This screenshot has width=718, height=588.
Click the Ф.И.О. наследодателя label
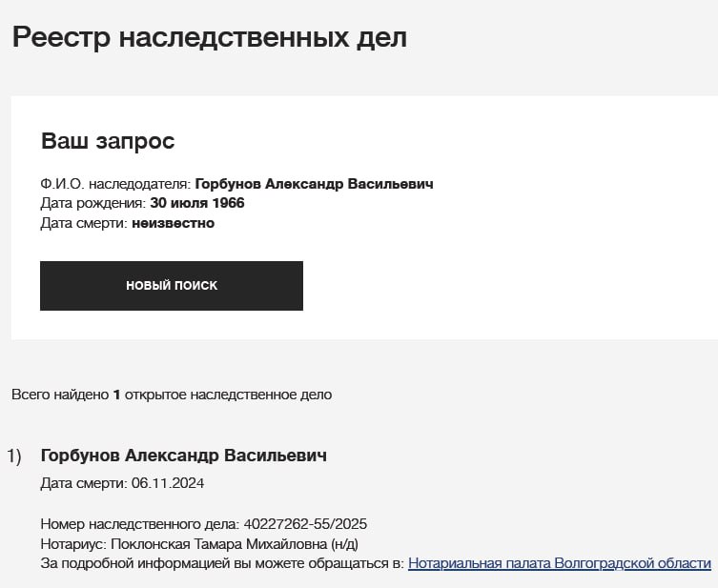(115, 184)
